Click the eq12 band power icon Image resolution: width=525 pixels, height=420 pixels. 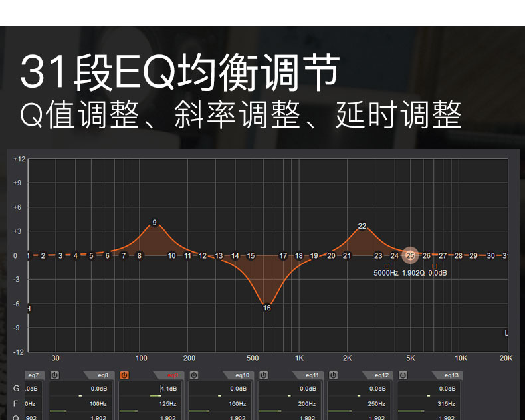[x=333, y=375]
